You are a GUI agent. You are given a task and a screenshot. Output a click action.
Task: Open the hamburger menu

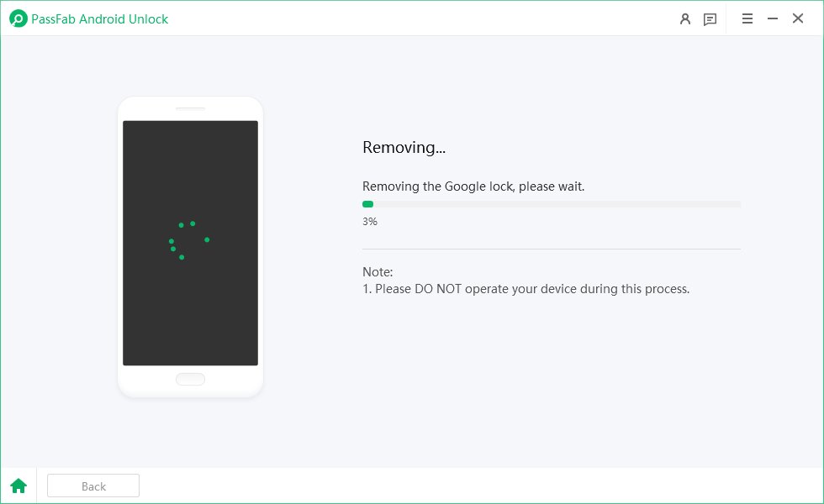click(747, 18)
